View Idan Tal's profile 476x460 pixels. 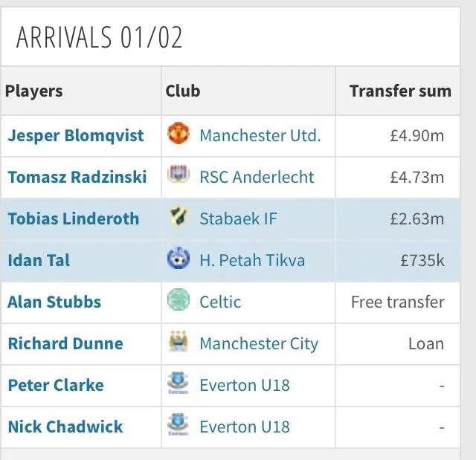coord(37,261)
